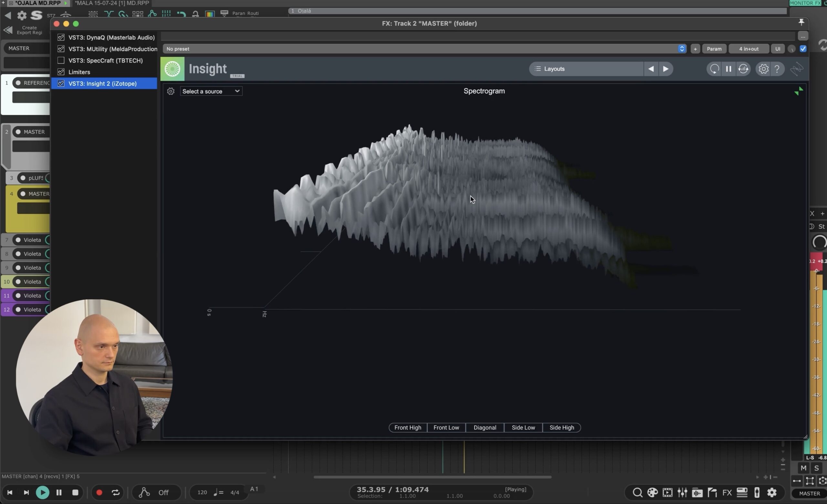Image resolution: width=827 pixels, height=504 pixels.
Task: Switch to OJALA MD.RPP project tab
Action: click(x=37, y=3)
